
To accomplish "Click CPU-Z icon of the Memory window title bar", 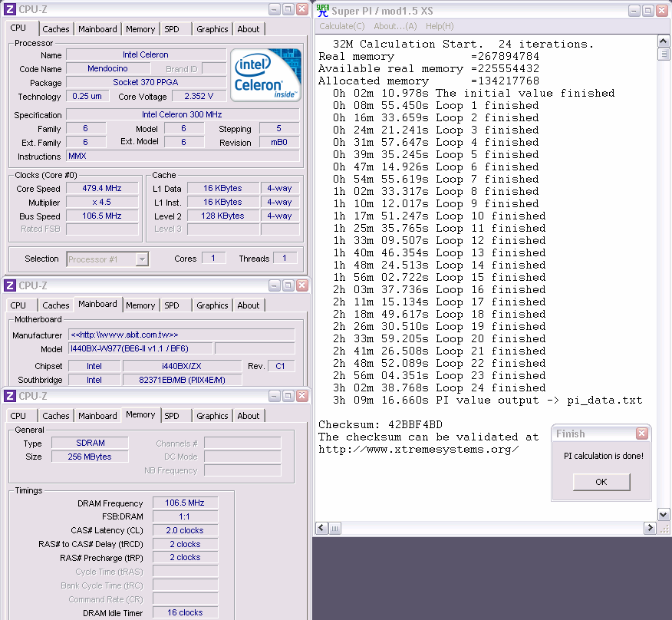I will (x=10, y=396).
